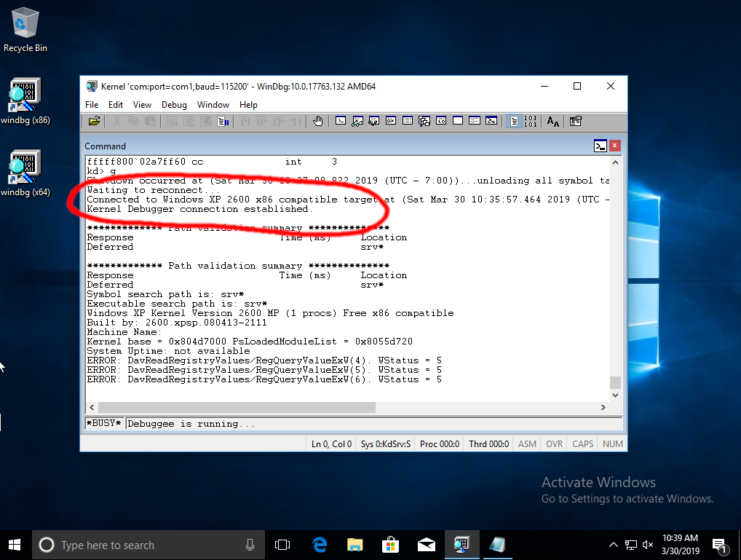The width and height of the screenshot is (741, 560).
Task: Click the Microsoft Edge taskbar icon
Action: pos(320,545)
